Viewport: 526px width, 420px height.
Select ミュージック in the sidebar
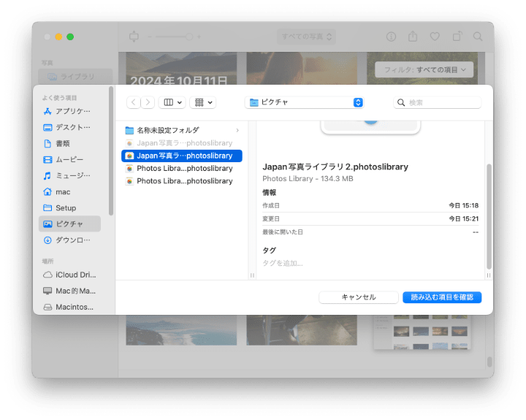click(x=72, y=175)
